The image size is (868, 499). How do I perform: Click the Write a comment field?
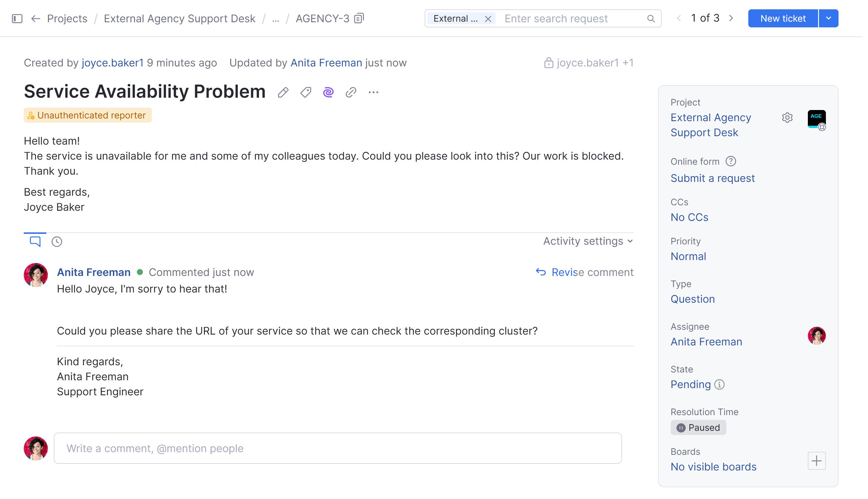click(x=337, y=448)
